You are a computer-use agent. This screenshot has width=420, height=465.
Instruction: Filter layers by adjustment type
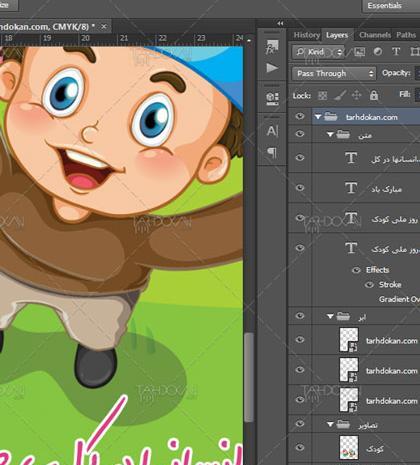pos(378,52)
